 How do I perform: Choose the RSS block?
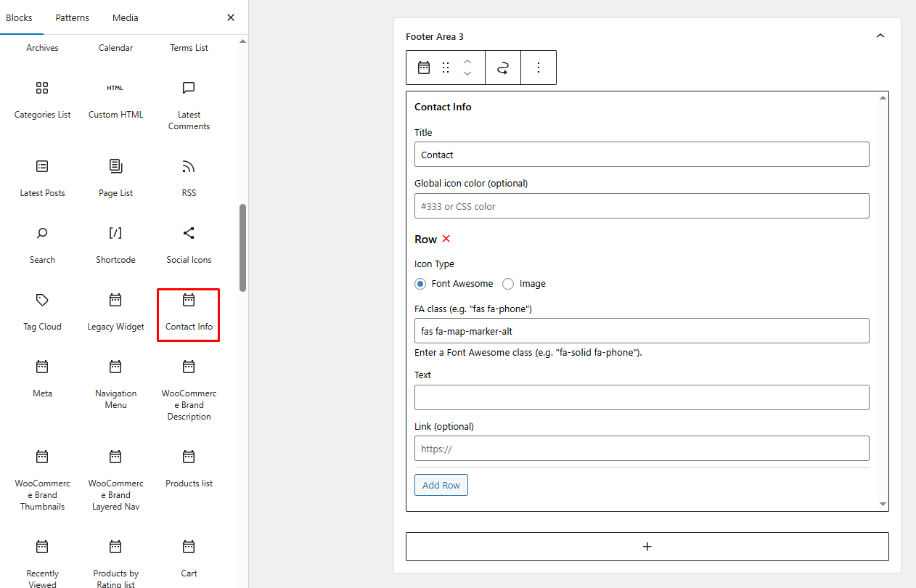[189, 178]
